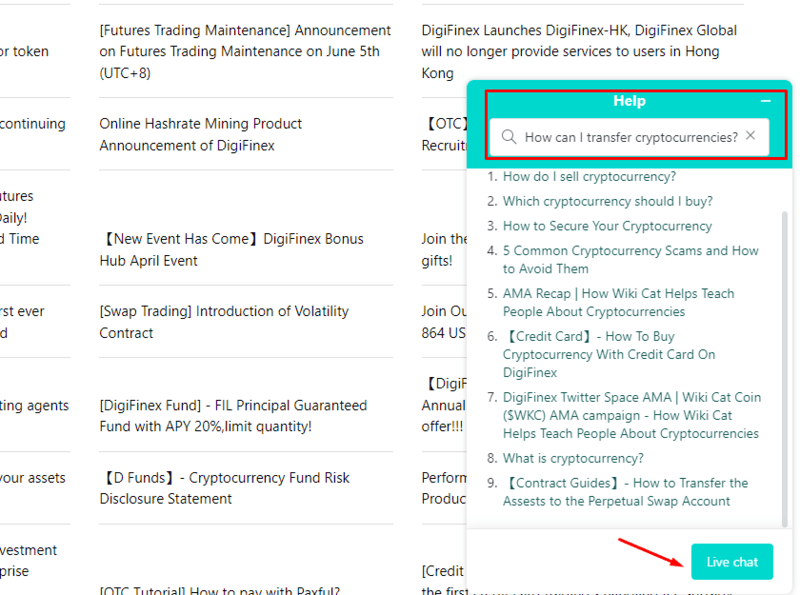Screen dimensions: 800x595
Task: Open Credit Card buy cryptocurrency guide
Action: (x=609, y=354)
